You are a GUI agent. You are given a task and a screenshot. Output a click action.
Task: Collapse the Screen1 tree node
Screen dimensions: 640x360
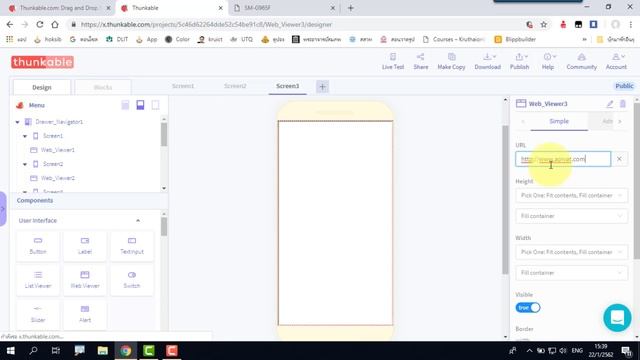click(25, 136)
